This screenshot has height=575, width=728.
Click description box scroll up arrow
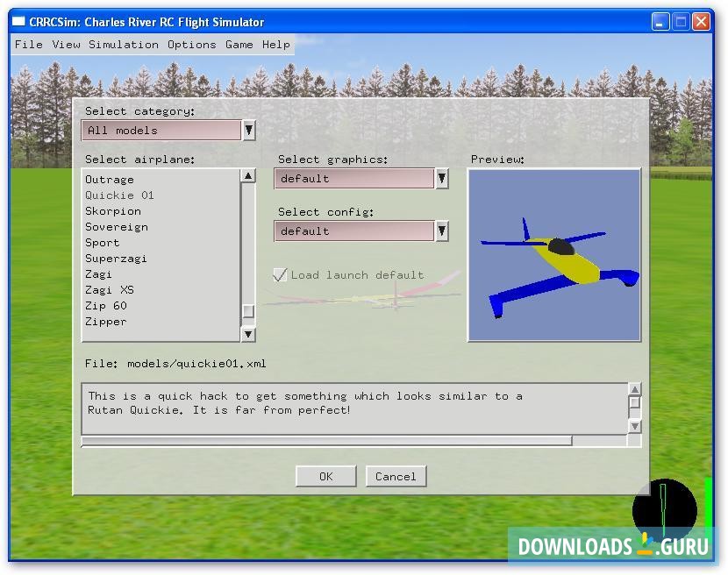635,389
